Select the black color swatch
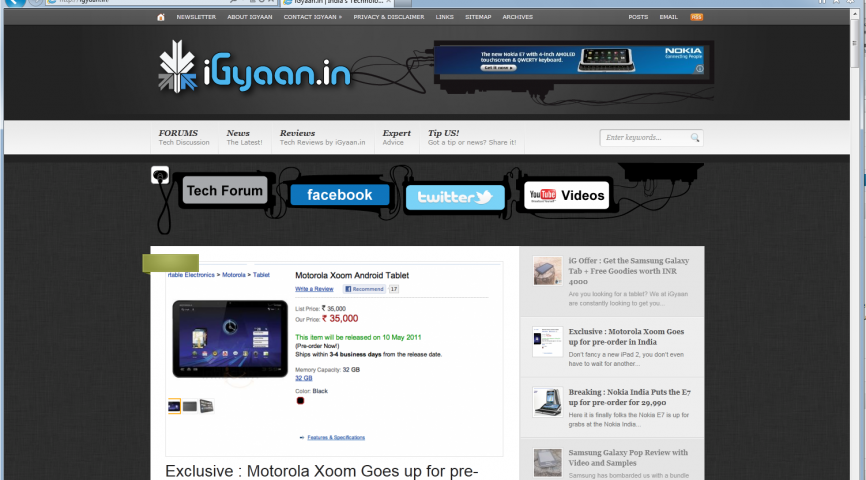This screenshot has width=866, height=480. point(300,401)
